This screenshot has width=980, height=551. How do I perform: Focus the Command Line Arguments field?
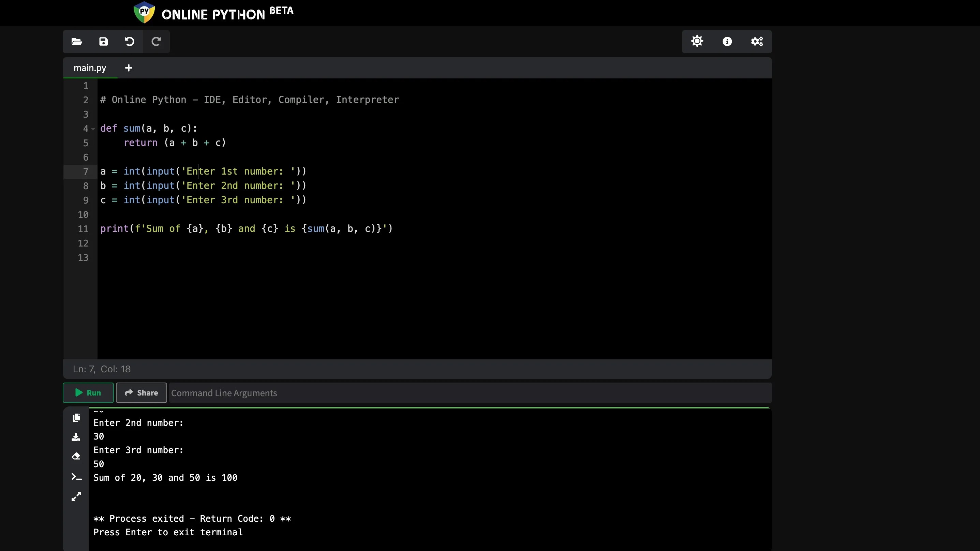click(470, 393)
